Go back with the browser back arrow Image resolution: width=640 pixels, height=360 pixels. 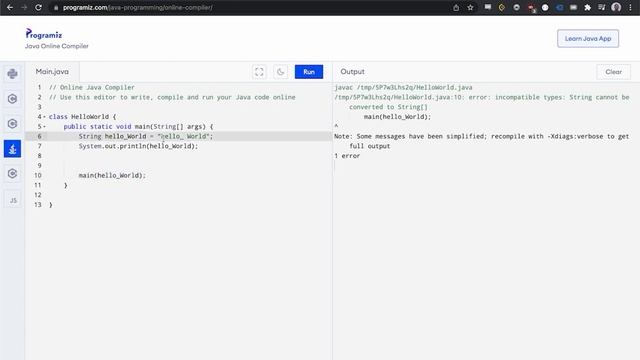tap(10, 7)
